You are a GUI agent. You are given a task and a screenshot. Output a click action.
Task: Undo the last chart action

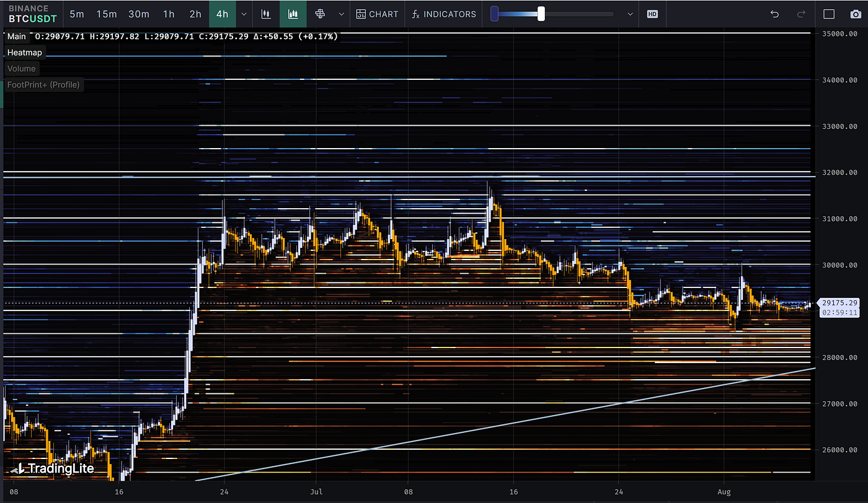(x=774, y=14)
